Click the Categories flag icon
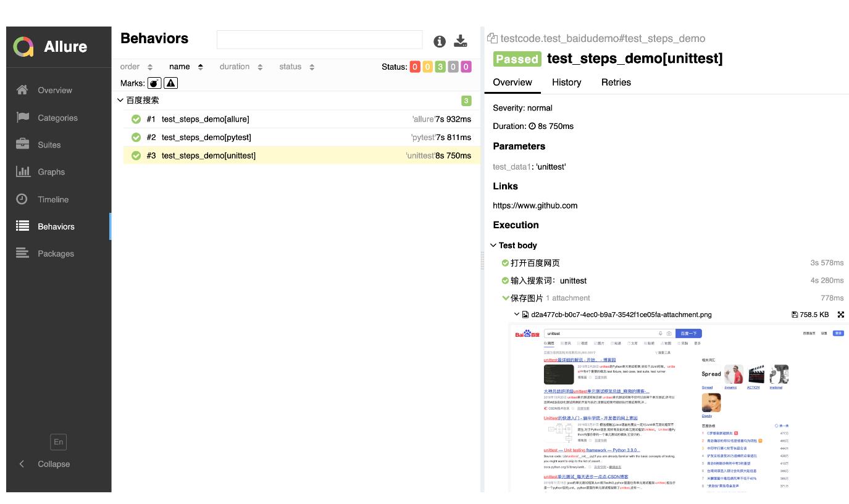 [22, 117]
